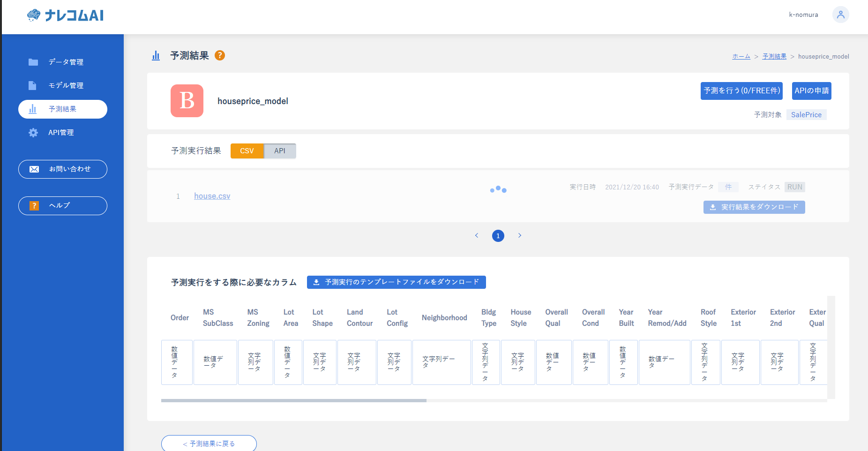Click the houseprice_model title
Screen dimensions: 868x451
click(253, 101)
